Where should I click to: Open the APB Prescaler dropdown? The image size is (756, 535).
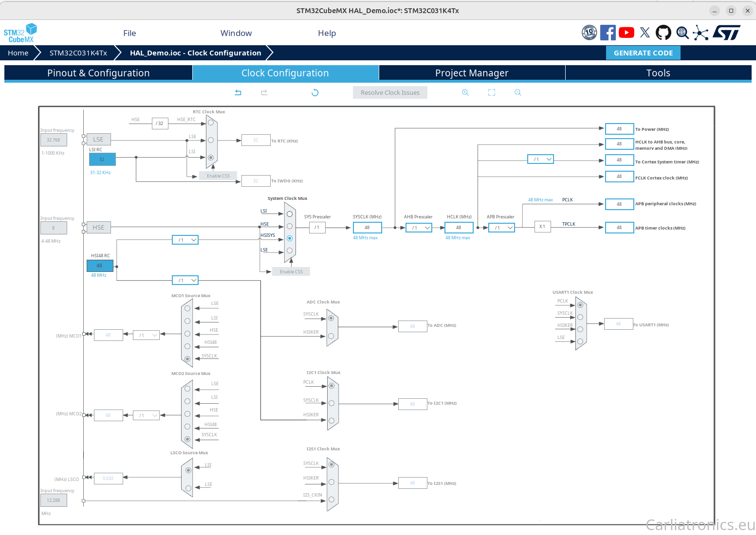(x=502, y=228)
